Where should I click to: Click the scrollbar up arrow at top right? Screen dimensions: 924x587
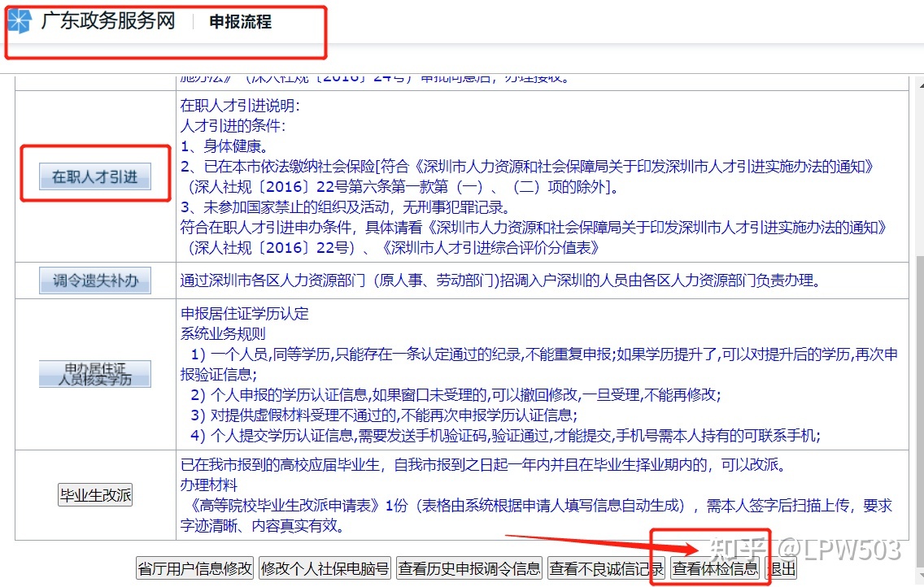921,85
